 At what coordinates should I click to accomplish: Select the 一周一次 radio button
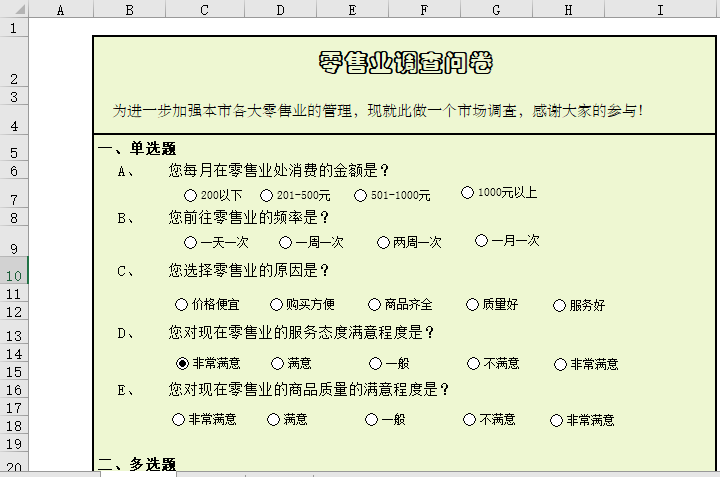click(x=286, y=242)
